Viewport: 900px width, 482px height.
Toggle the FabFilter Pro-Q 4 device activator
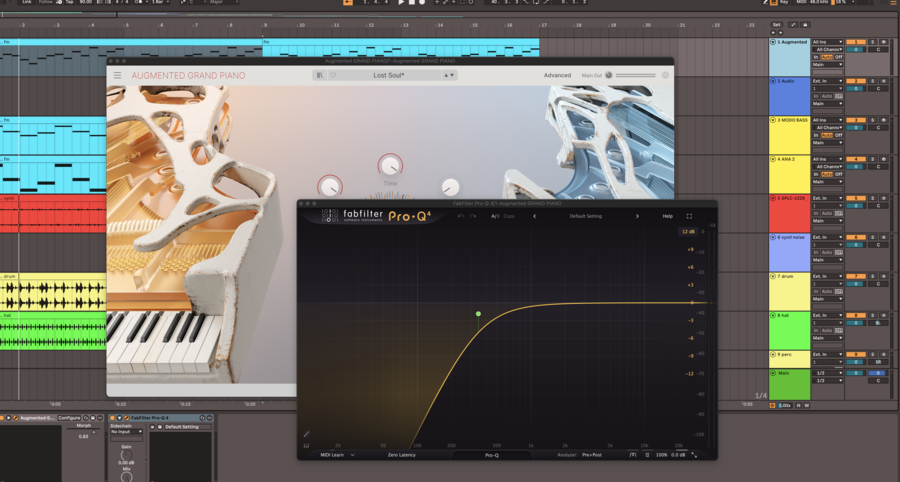point(113,418)
